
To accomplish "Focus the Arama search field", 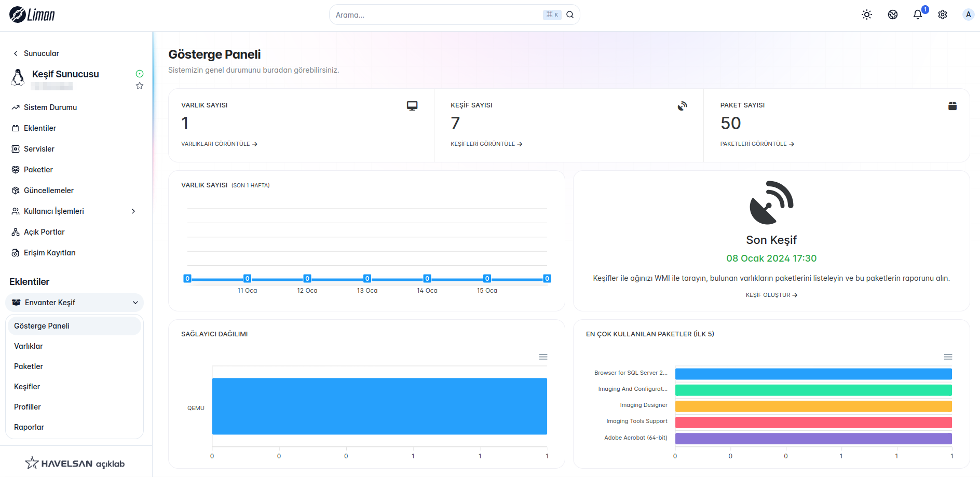I will pos(454,15).
